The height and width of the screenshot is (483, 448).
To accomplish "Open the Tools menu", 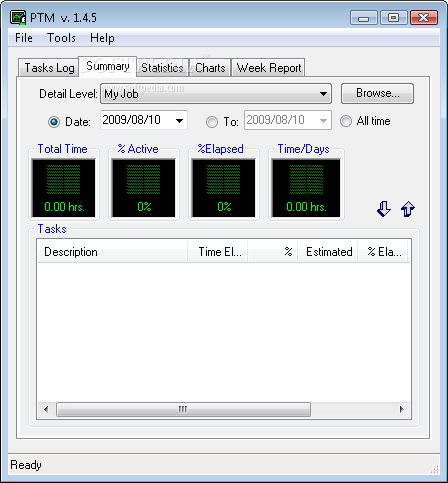I will [61, 38].
